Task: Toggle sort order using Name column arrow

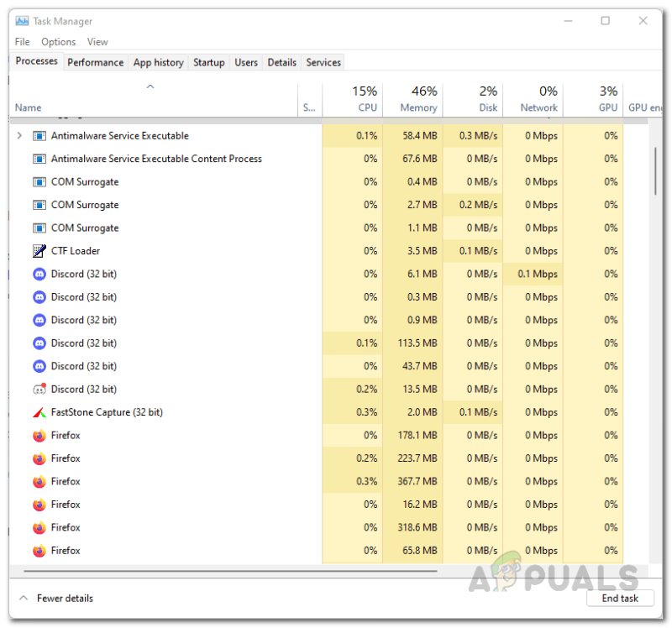Action: [x=150, y=86]
